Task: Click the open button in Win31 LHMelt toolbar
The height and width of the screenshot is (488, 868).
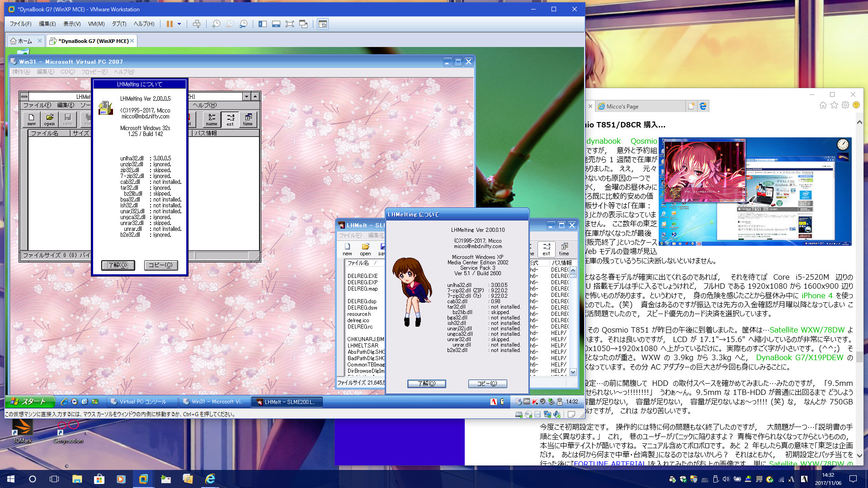Action: pos(49,119)
